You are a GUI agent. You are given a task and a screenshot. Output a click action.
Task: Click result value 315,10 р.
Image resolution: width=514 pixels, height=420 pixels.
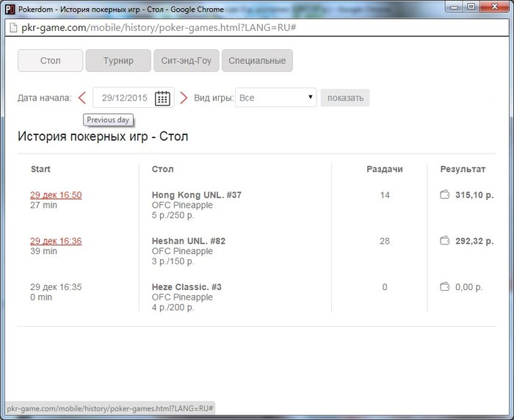(474, 195)
